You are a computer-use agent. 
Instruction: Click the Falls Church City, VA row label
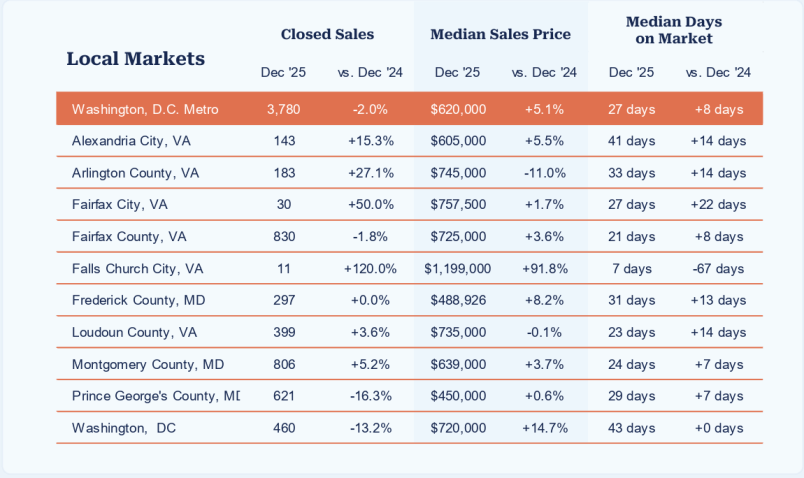[x=137, y=269]
